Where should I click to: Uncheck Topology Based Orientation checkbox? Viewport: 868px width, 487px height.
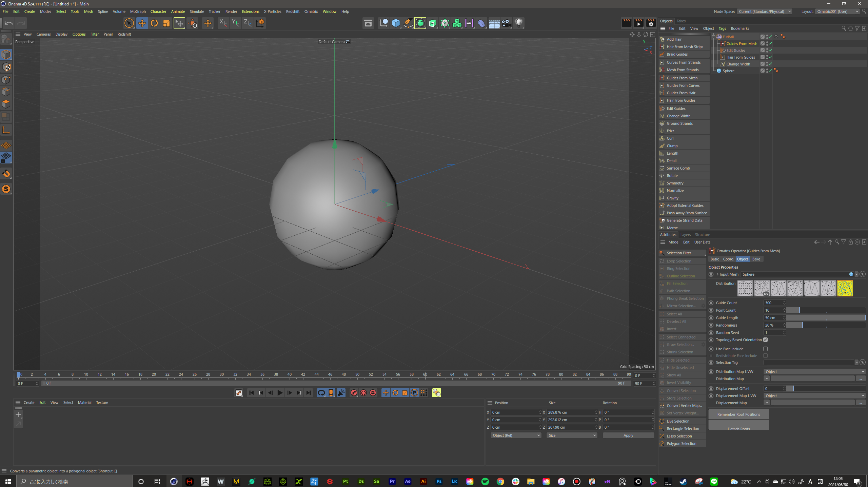[765, 340]
